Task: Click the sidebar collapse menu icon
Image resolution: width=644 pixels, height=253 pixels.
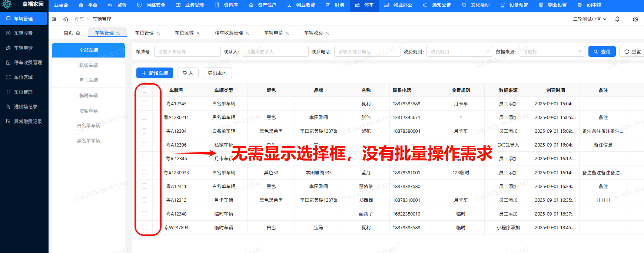Action: (54, 19)
